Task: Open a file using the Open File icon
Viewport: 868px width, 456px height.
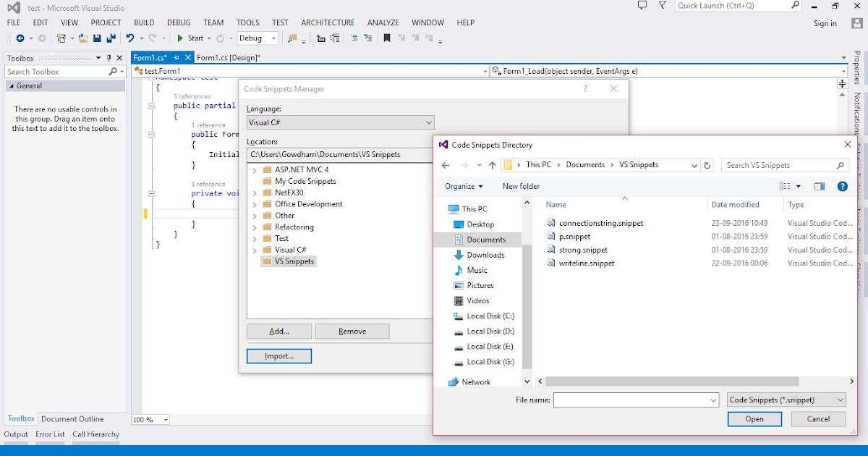Action: (x=82, y=38)
